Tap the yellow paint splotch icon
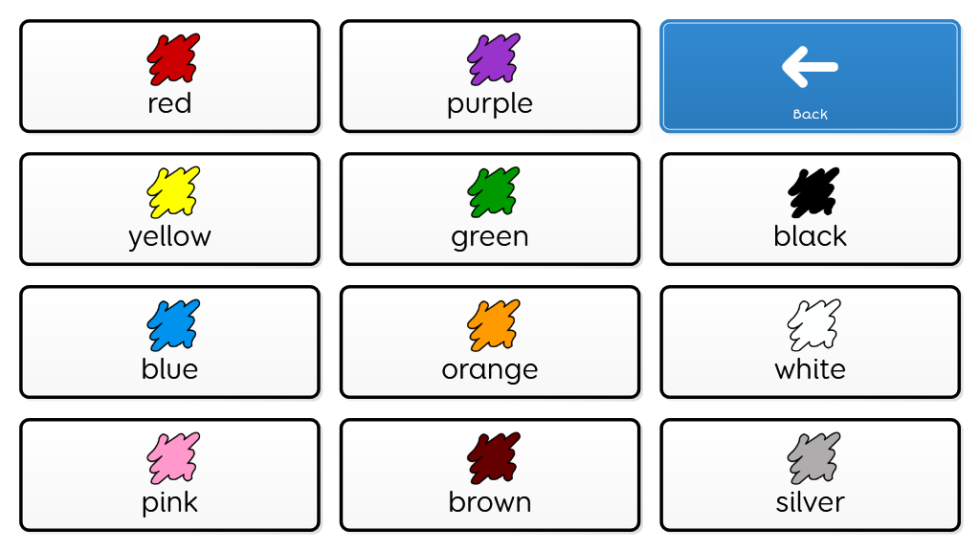This screenshot has width=980, height=551. tap(172, 191)
